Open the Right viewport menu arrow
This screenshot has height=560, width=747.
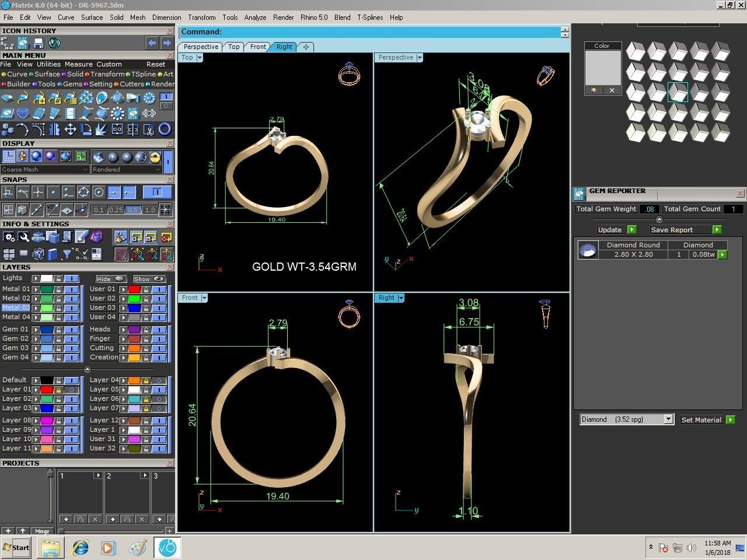tap(401, 298)
